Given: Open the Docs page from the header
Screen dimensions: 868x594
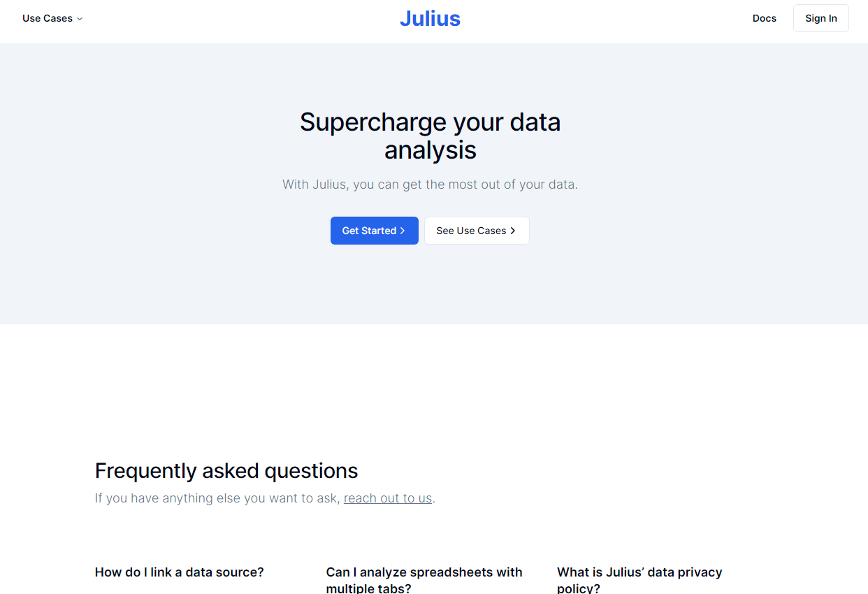Looking at the screenshot, I should (764, 18).
